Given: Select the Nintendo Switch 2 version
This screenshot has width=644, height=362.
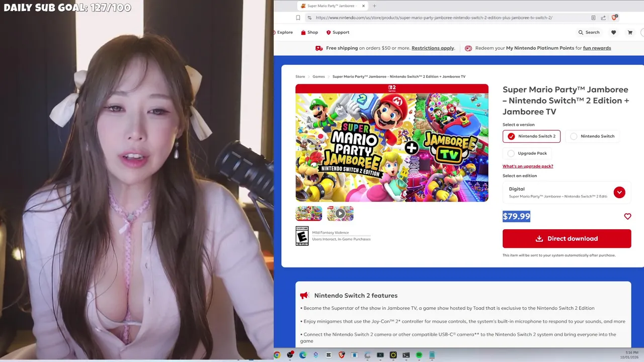Looking at the screenshot, I should (x=531, y=136).
